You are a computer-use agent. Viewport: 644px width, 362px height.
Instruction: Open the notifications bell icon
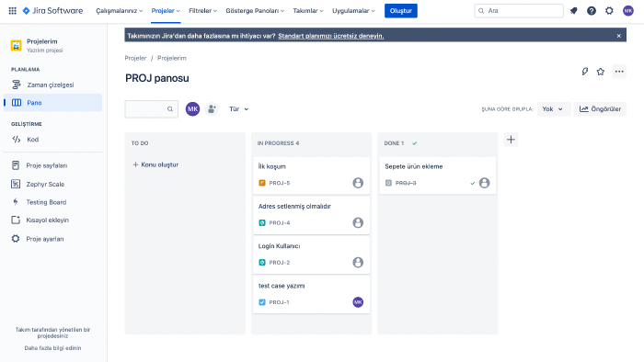(x=573, y=11)
